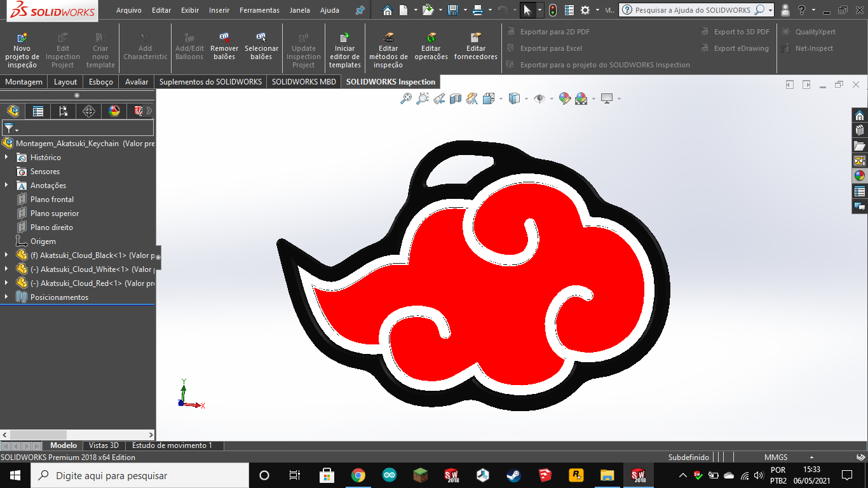Click Selecionar balões button

click(x=261, y=47)
